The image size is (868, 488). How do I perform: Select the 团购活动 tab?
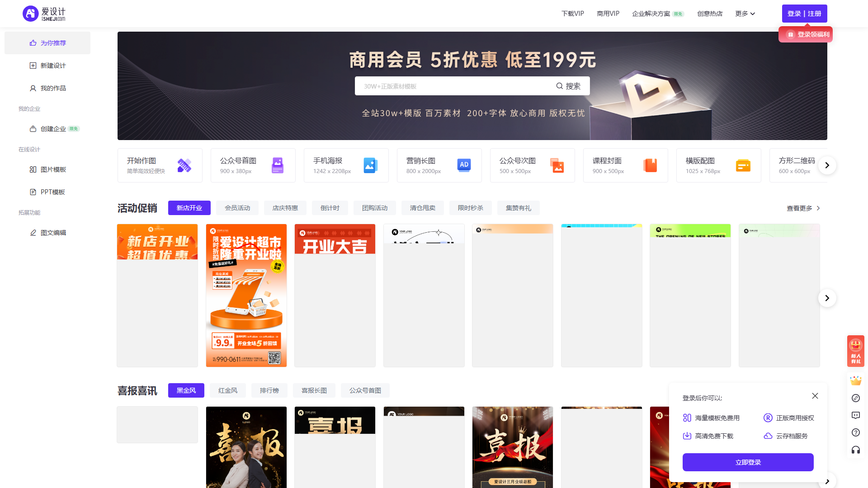tap(375, 208)
